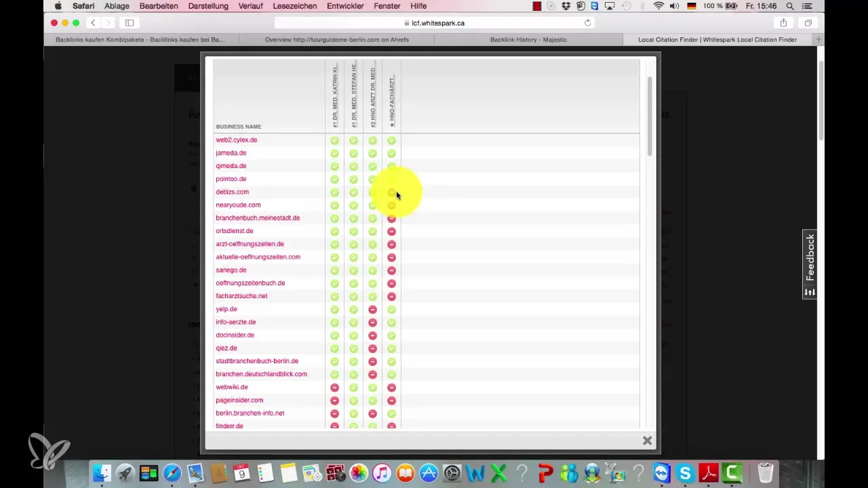Switch to the Overview on Ahrefs tab
The width and height of the screenshot is (868, 488).
coord(336,39)
